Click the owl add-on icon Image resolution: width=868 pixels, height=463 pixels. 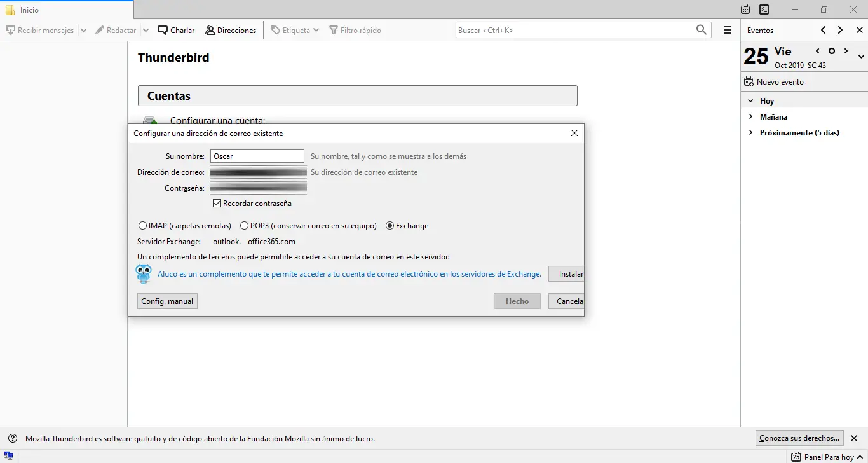click(x=144, y=274)
